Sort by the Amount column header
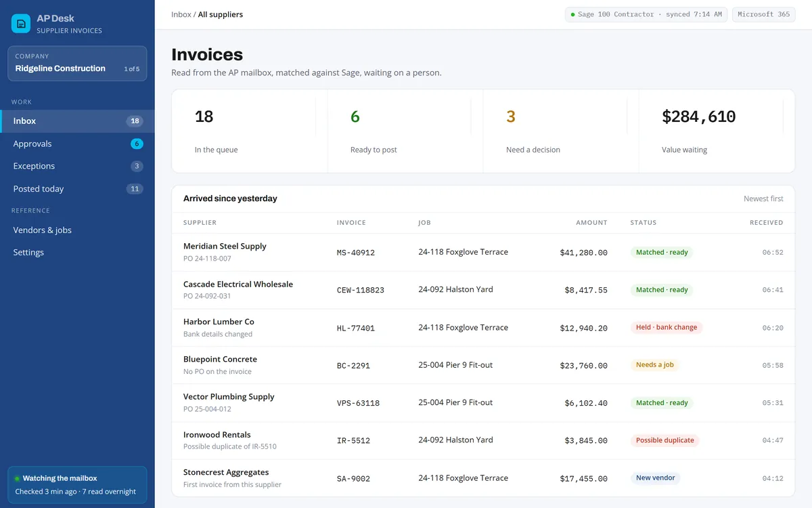 tap(591, 223)
